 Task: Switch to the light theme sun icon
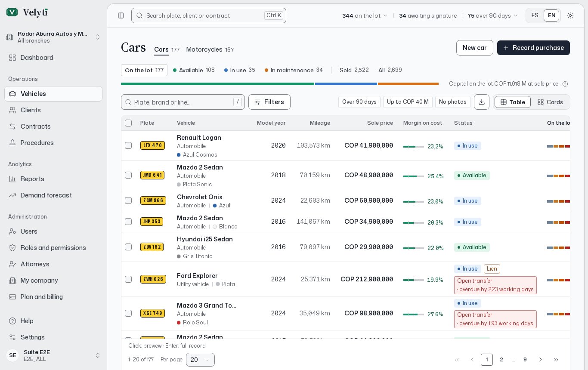coord(570,15)
